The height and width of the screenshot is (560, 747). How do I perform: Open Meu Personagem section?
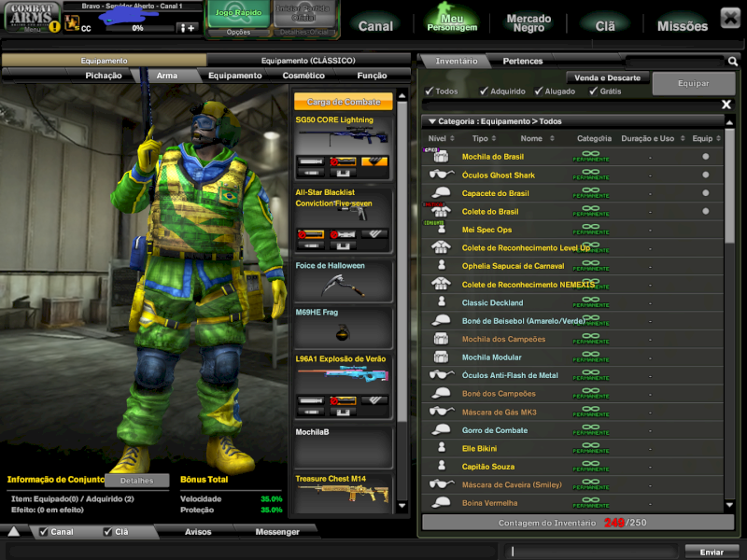pos(452,20)
